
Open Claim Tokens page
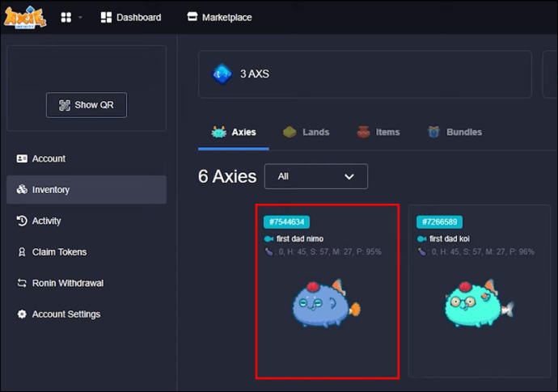(87, 252)
